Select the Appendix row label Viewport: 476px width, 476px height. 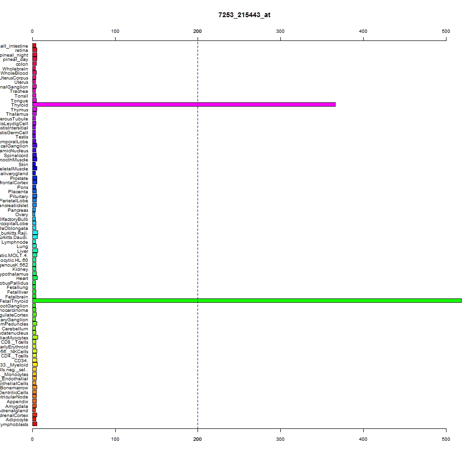17,402
